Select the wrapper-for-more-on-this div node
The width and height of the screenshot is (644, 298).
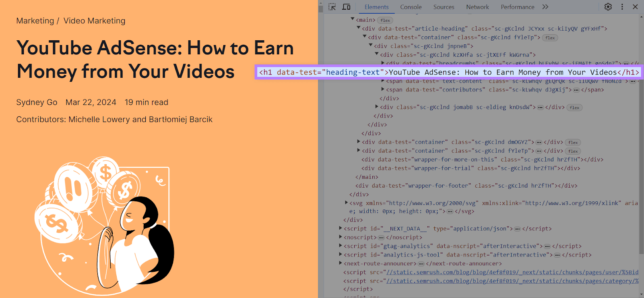pyautogui.click(x=482, y=159)
